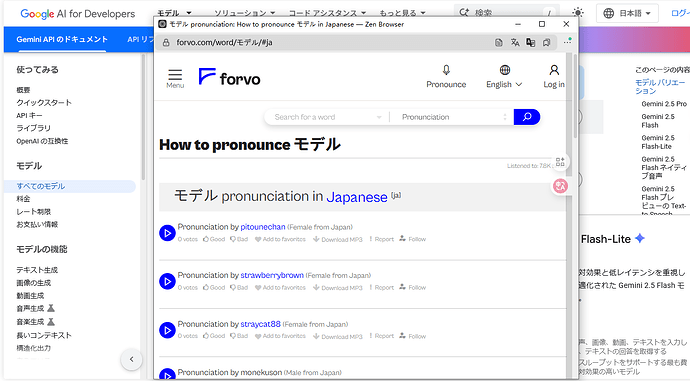The image size is (690, 381).
Task: Vote Bad on straycat88's pronunciation
Action: (239, 336)
